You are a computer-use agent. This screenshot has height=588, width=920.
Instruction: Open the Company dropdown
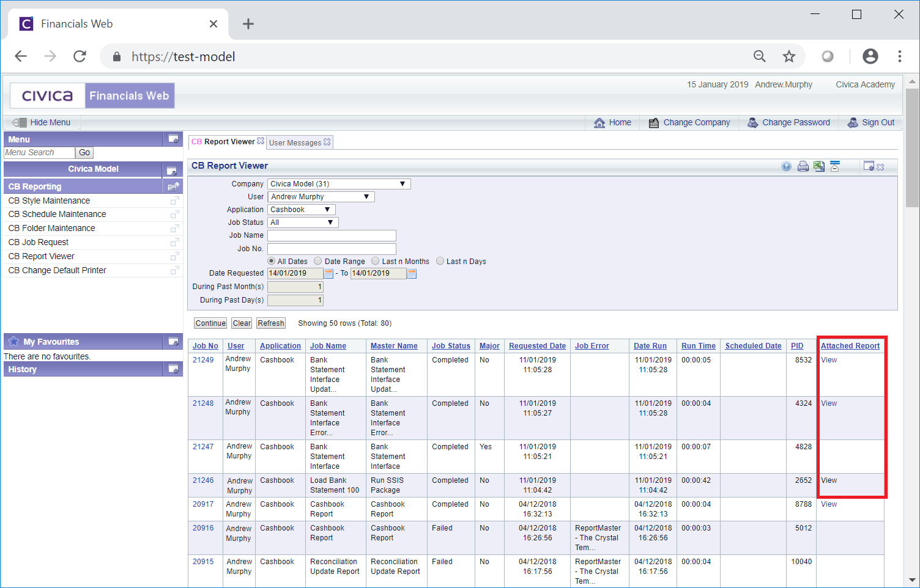point(339,184)
